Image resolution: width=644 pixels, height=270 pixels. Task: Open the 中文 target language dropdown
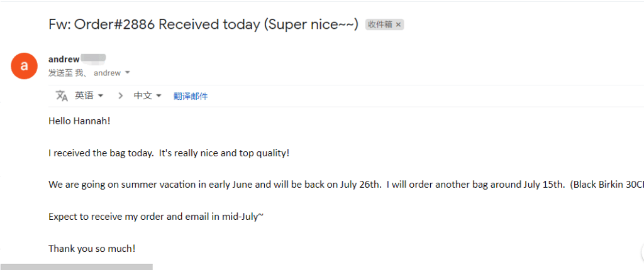point(148,96)
